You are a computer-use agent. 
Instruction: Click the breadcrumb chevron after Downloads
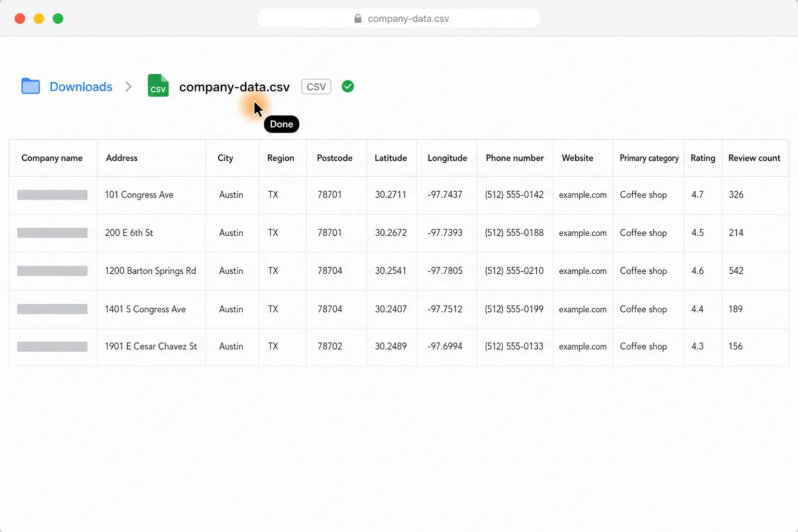[128, 87]
